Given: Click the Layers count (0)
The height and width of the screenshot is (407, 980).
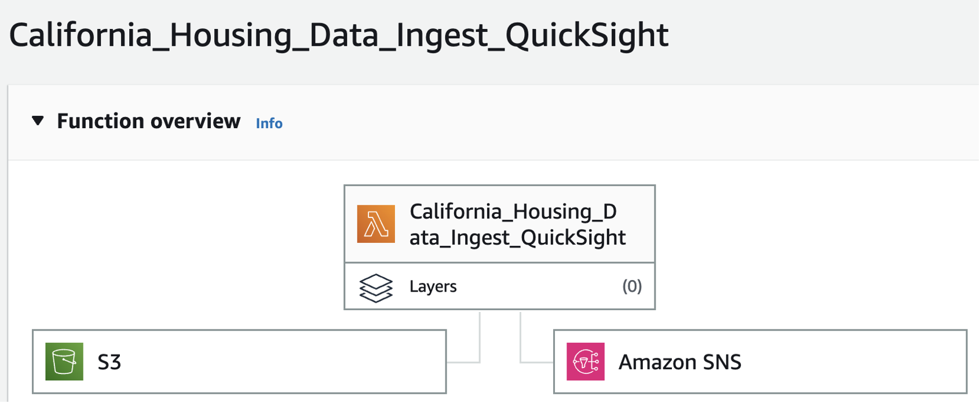Looking at the screenshot, I should (x=632, y=286).
